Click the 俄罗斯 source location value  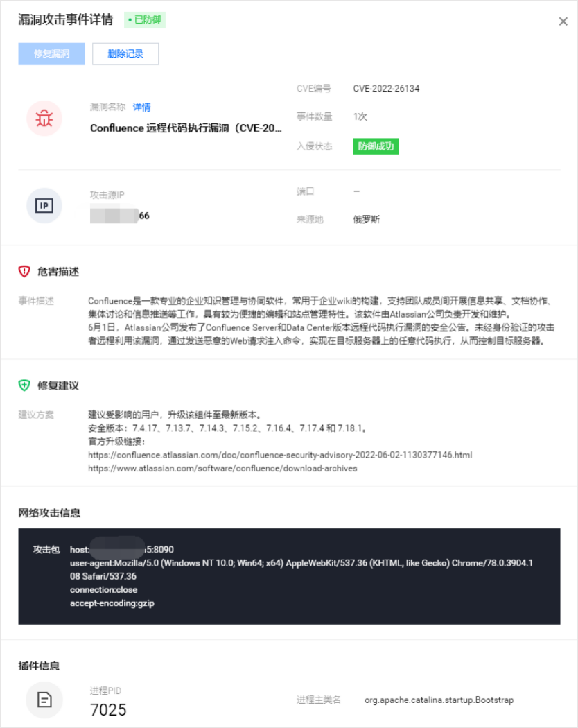367,220
